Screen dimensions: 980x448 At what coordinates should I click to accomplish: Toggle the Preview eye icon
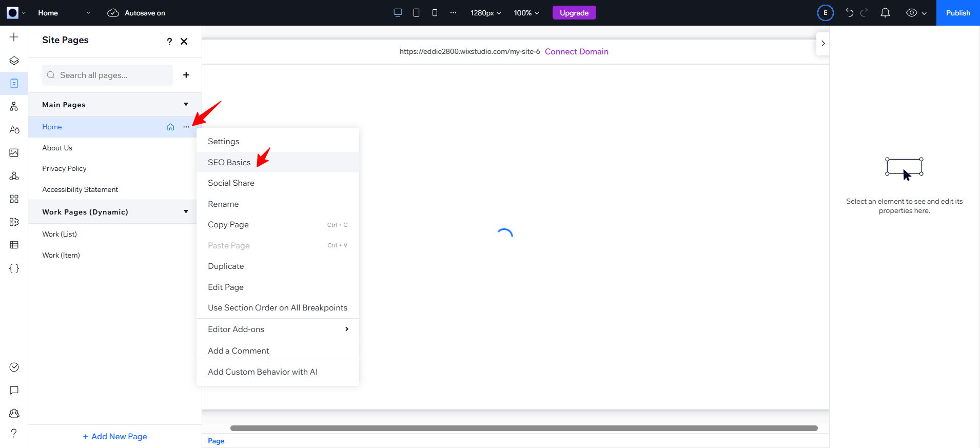click(x=911, y=13)
